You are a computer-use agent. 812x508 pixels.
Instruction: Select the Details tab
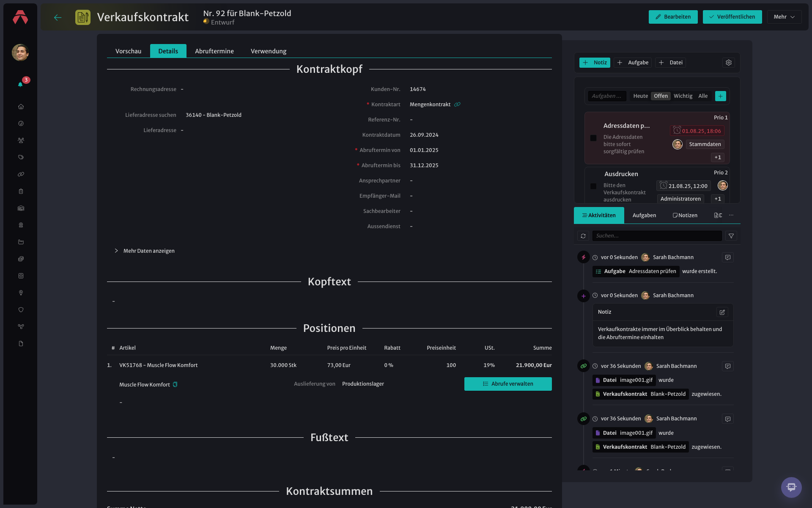coord(168,51)
